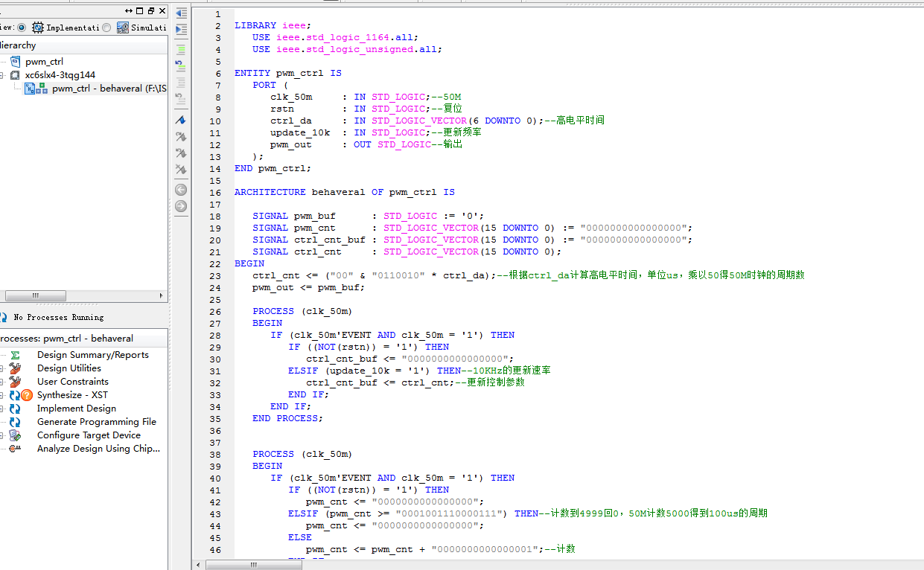Expand the User Constraints node
The width and height of the screenshot is (924, 570).
click(2, 382)
